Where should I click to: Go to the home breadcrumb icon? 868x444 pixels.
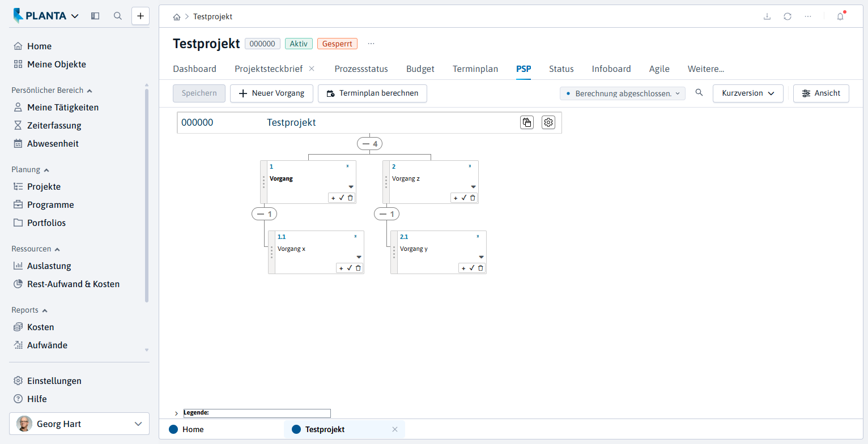click(177, 17)
